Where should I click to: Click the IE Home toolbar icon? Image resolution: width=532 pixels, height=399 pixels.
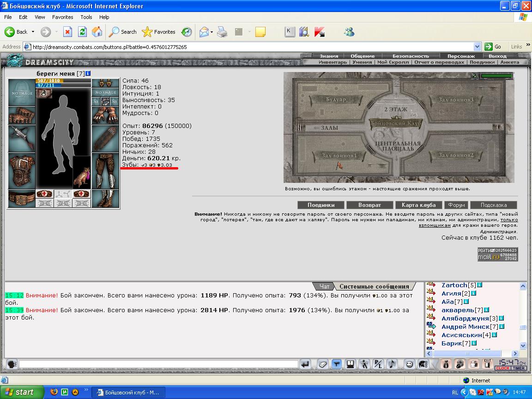point(97,32)
